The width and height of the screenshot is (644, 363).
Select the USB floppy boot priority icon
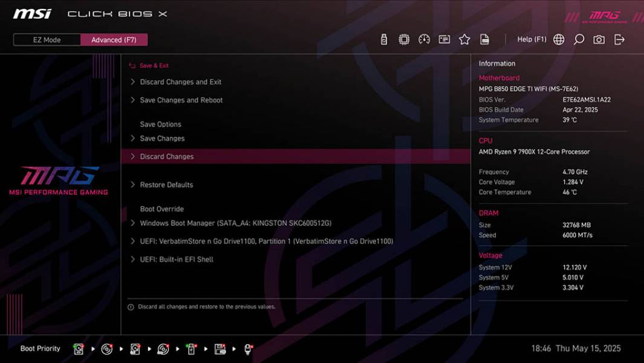tap(220, 349)
